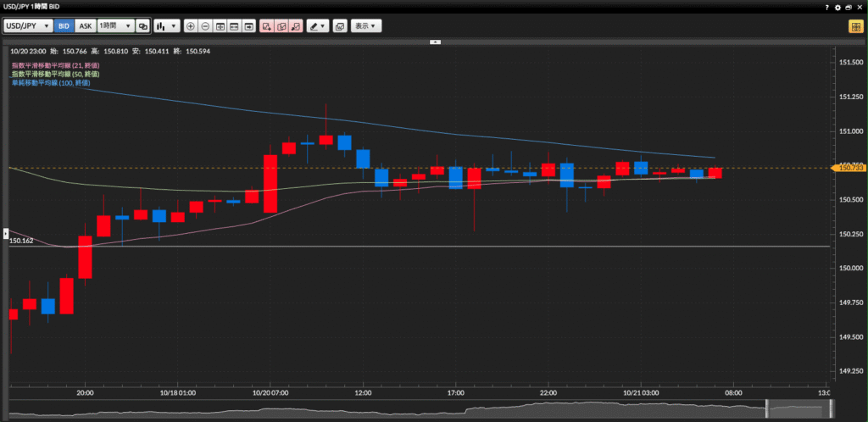
Task: Click the bottom chart range navigator handle
Action: [766, 408]
